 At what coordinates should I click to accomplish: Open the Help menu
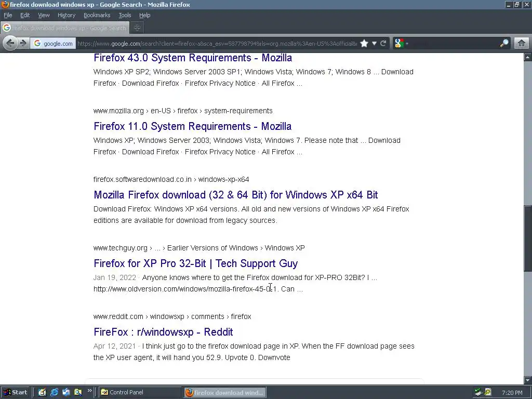click(145, 15)
